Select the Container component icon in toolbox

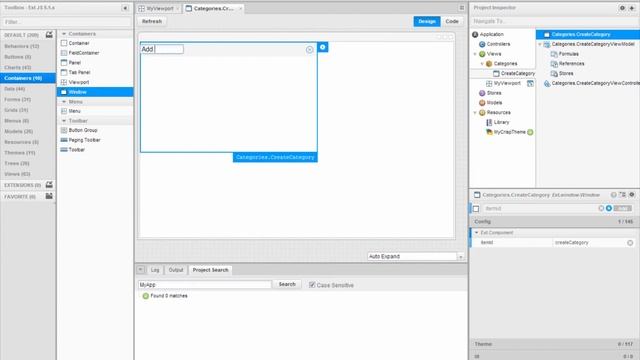(64, 43)
